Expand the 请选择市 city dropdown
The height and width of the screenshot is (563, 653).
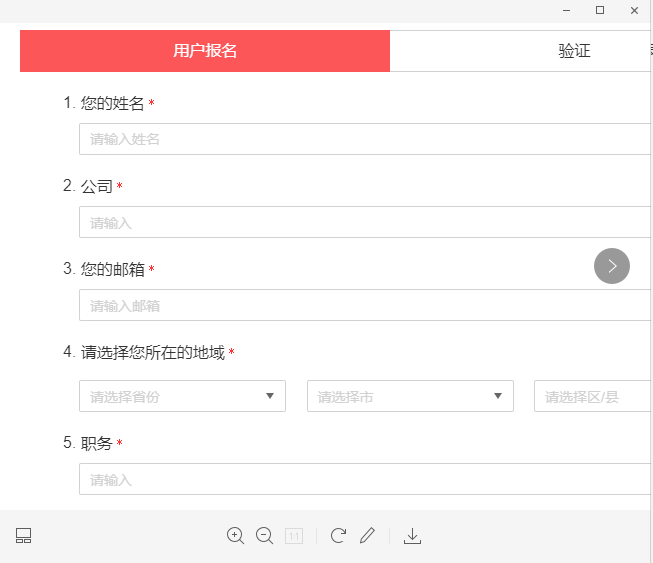(x=410, y=396)
